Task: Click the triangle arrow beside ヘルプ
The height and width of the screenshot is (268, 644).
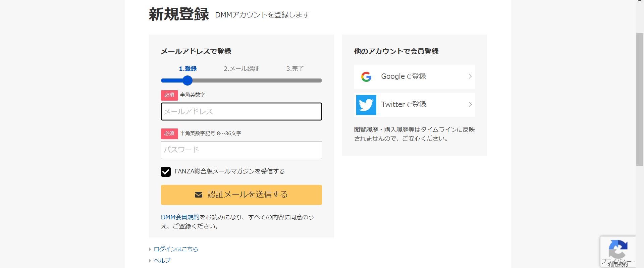Action: tap(150, 261)
